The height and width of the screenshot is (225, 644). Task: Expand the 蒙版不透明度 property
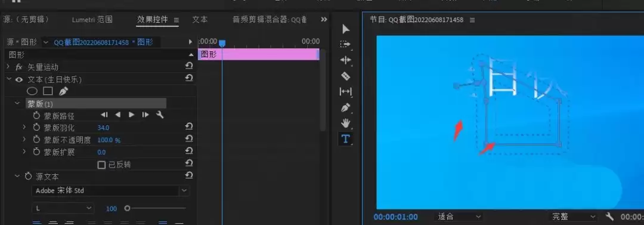tap(24, 140)
